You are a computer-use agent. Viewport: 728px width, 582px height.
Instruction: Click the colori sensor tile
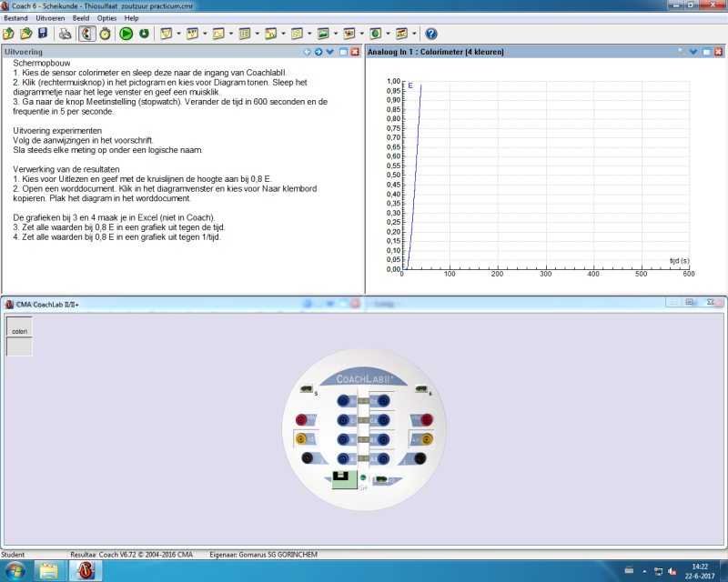point(19,329)
